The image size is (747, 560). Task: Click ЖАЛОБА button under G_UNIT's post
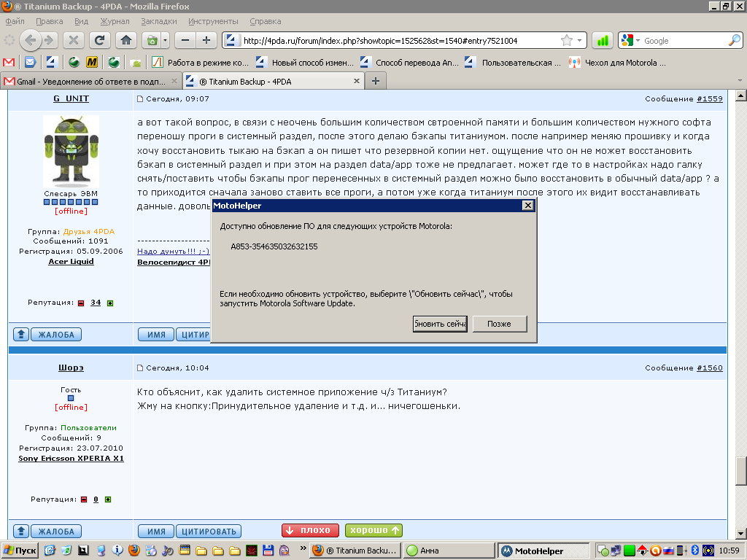click(56, 335)
